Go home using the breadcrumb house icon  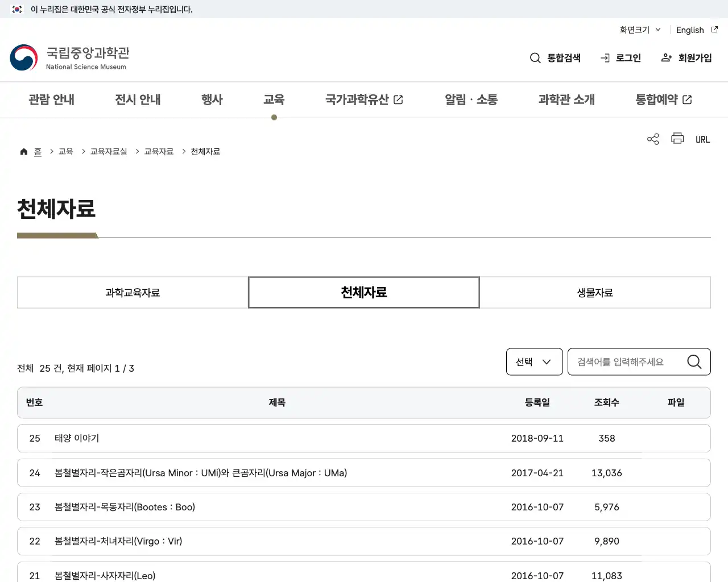tap(23, 151)
